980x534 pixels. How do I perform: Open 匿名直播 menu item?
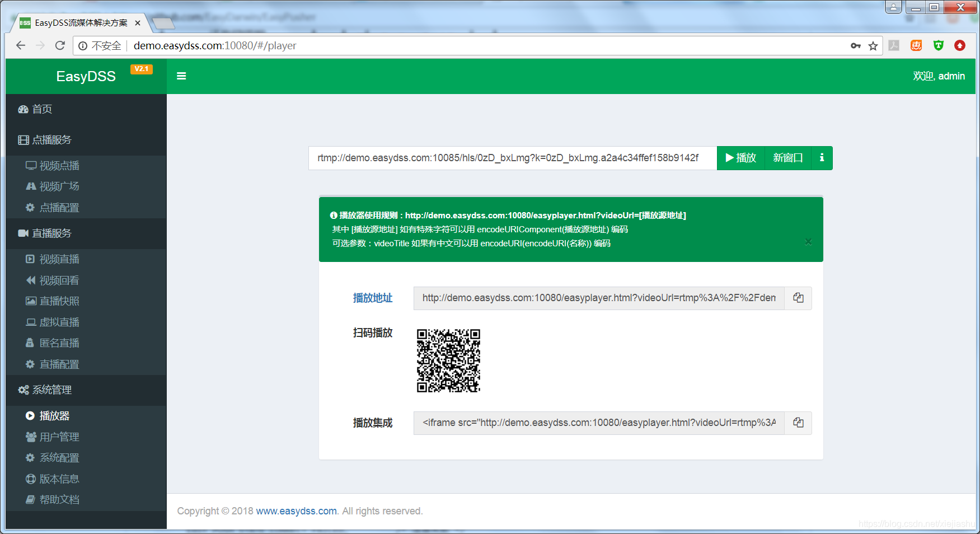tap(86, 343)
